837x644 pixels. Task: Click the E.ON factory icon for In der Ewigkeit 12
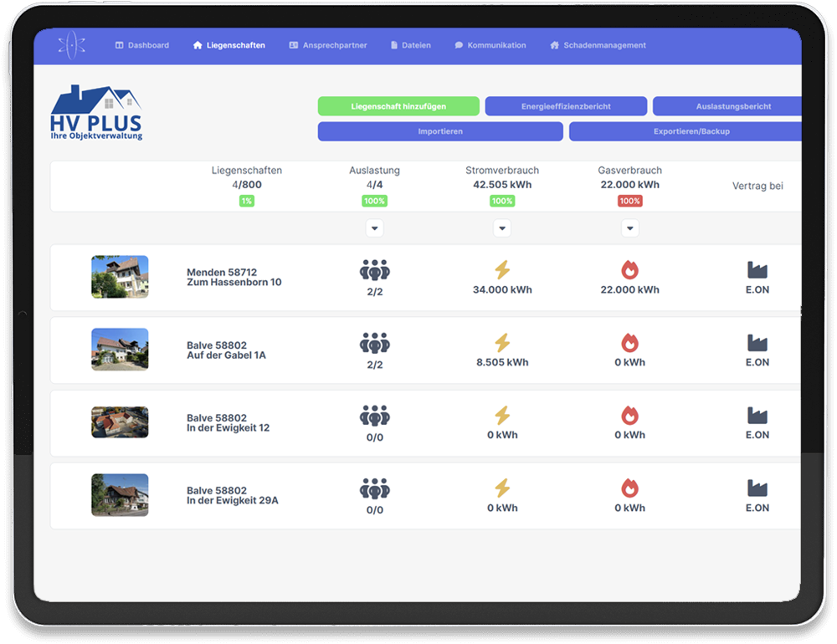click(x=757, y=416)
